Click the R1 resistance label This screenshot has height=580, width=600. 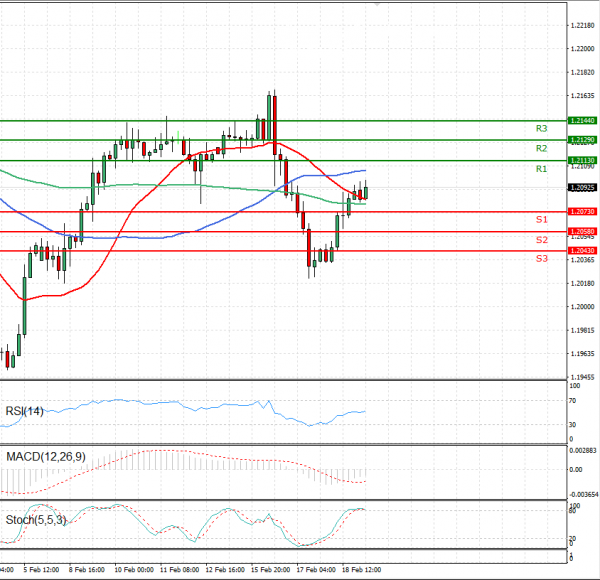541,170
